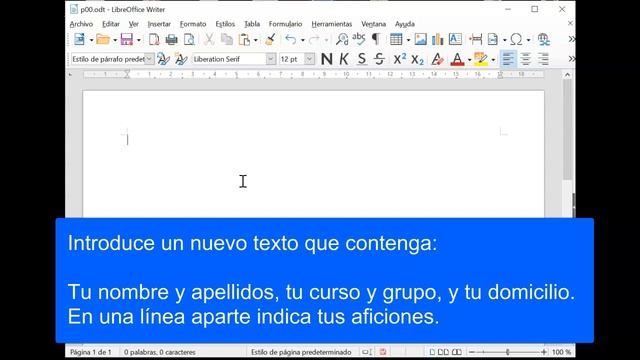Export directly as PDF
Image resolution: width=640 pixels, height=360 pixels.
154,40
